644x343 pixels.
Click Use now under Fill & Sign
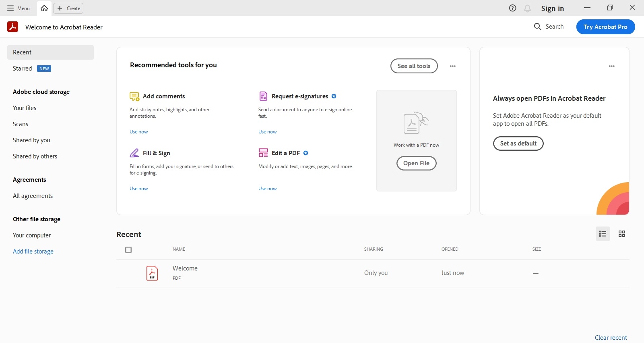(x=138, y=189)
